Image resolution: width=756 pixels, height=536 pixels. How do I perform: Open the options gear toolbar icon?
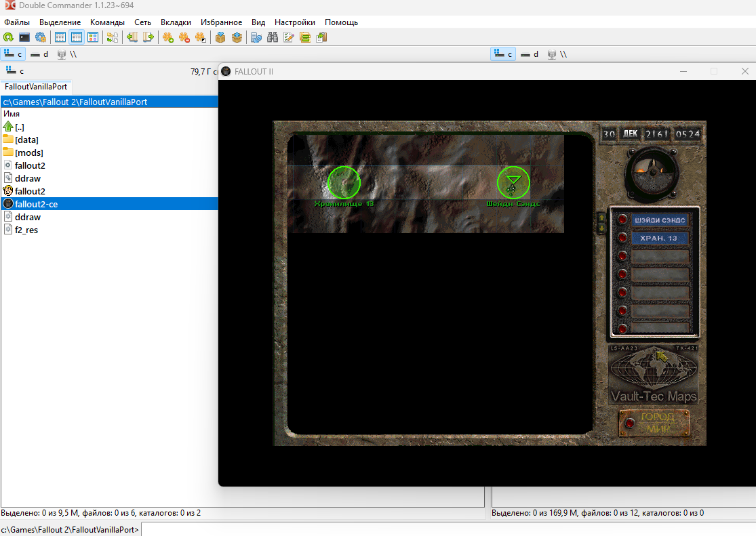click(x=41, y=37)
